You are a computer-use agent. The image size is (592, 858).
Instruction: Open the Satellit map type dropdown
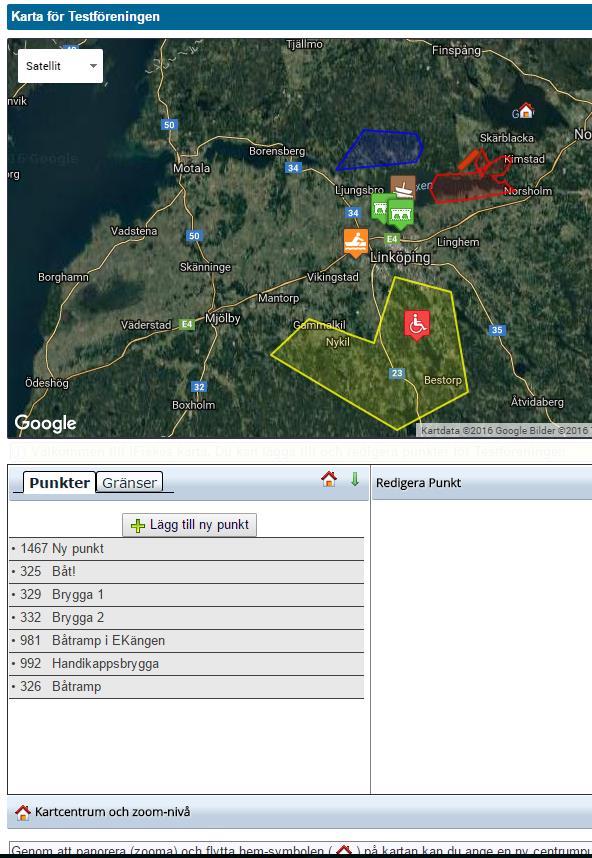click(x=60, y=66)
